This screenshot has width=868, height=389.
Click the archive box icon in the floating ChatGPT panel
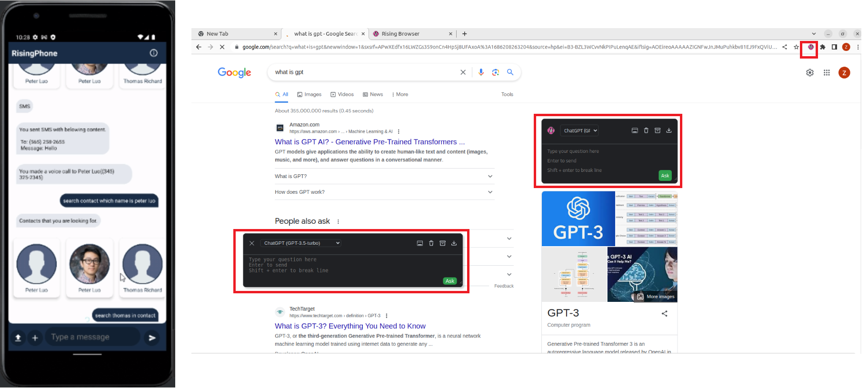pos(442,243)
